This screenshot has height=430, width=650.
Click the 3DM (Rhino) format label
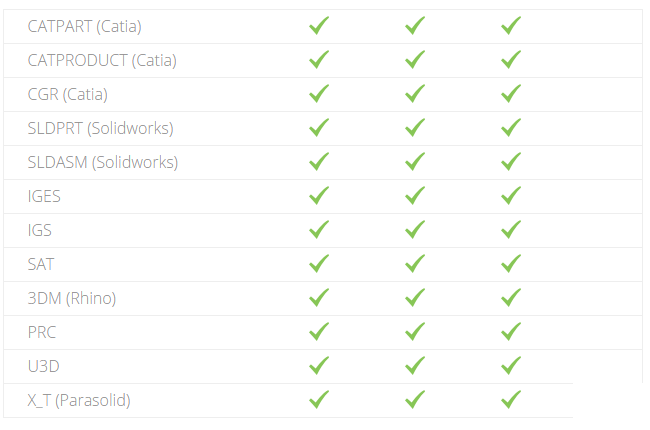[x=72, y=298]
